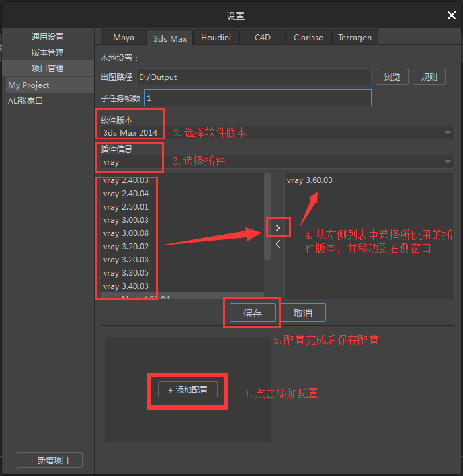Click the 取消 cancel button
463x476 pixels.
(303, 313)
